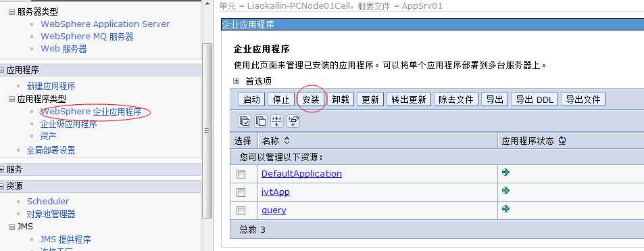644x251 pixels.
Task: Click the 卸载 button
Action: (341, 99)
